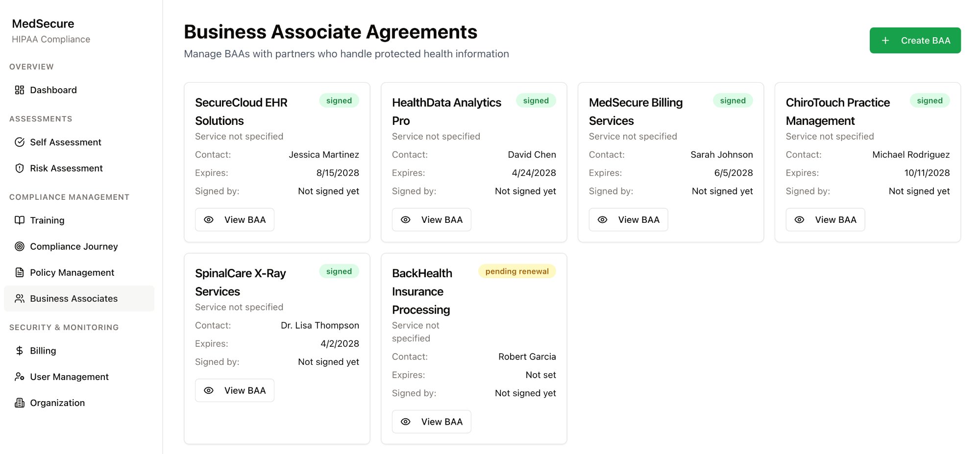Click the pending renewal badge
This screenshot has height=454, width=980.
pyautogui.click(x=516, y=271)
